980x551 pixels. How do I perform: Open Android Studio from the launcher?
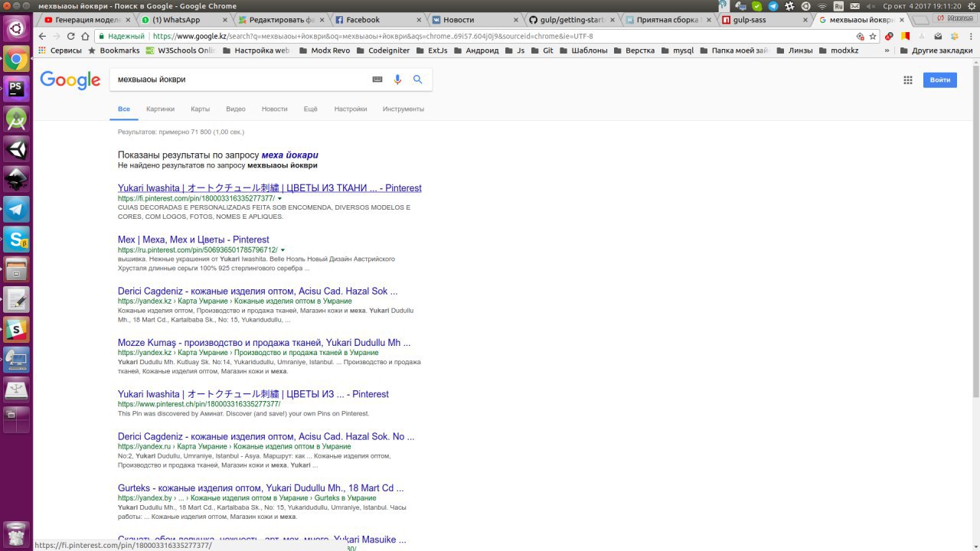pos(17,119)
